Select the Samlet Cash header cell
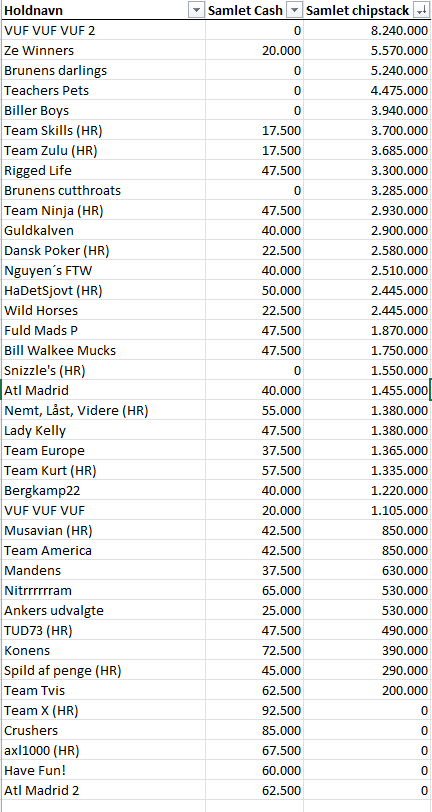Image resolution: width=432 pixels, height=812 pixels. point(254,10)
